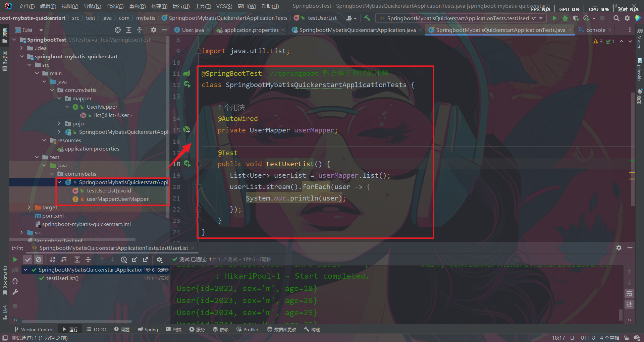
Task: Click LF line separator in status bar
Action: [573, 338]
